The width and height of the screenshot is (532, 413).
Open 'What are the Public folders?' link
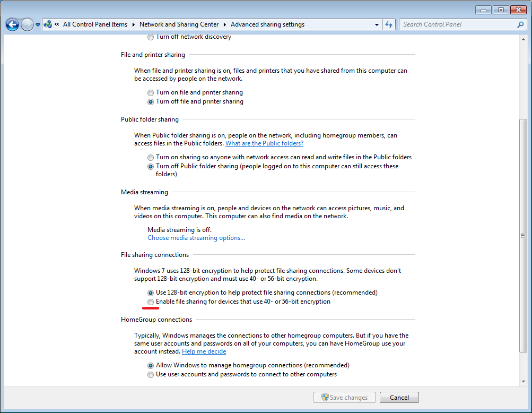click(x=264, y=143)
